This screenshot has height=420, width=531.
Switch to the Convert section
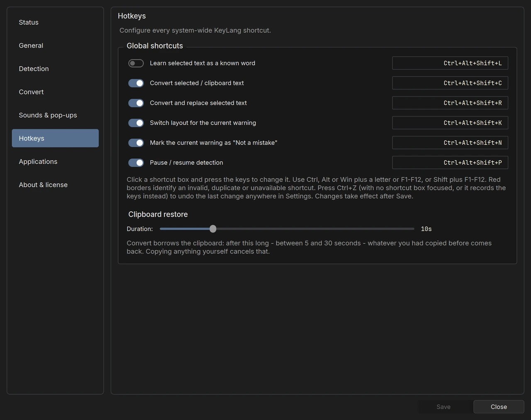click(x=55, y=92)
